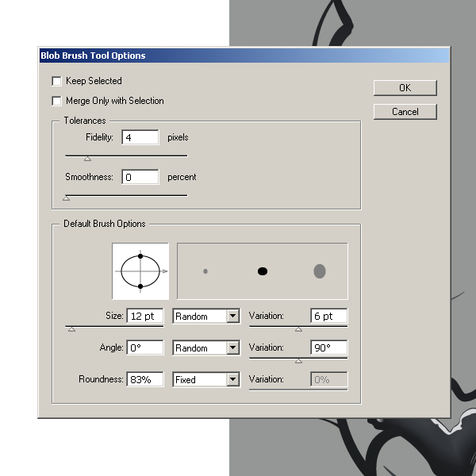Viewport: 476px width, 476px height.
Task: Click the brush angle ellipse editor
Action: [140, 271]
